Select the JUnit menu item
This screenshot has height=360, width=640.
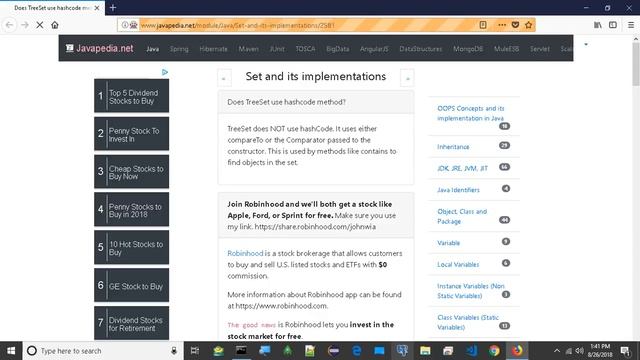(x=277, y=49)
